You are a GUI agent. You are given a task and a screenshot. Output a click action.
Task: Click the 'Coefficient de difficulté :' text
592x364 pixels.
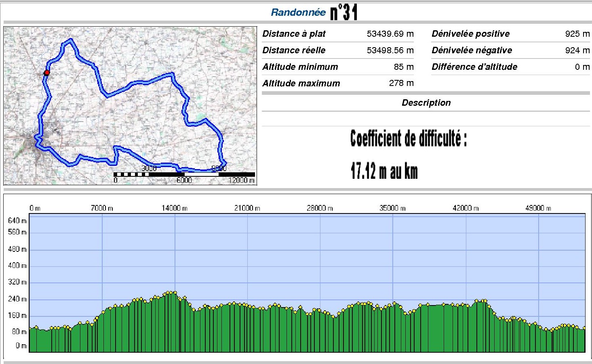coord(409,139)
